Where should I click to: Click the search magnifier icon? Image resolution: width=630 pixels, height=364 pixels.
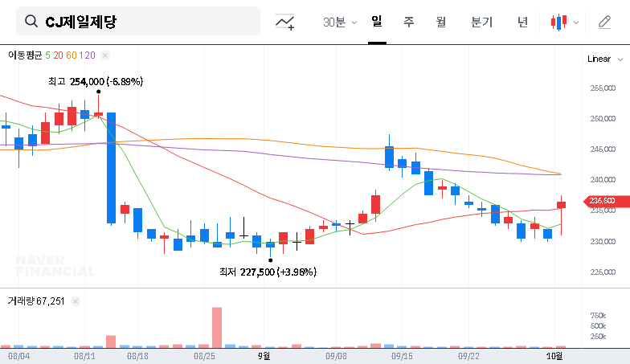[x=31, y=22]
